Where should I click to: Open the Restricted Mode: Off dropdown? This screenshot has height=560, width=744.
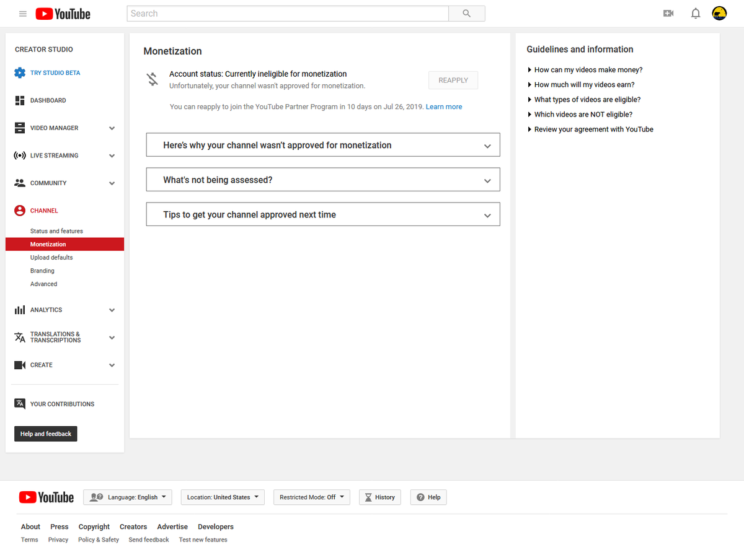pos(312,497)
